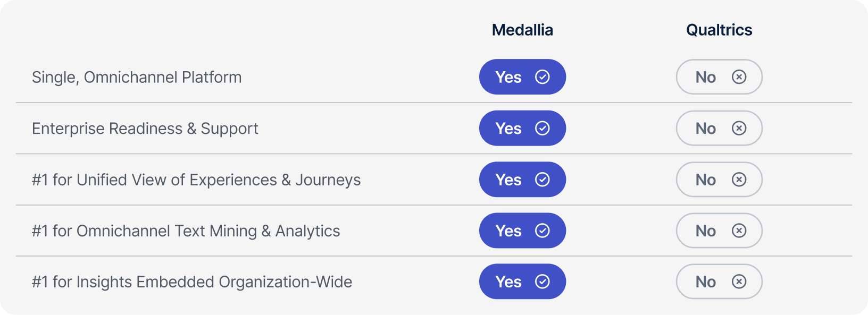Image resolution: width=868 pixels, height=315 pixels.
Task: Click X icon in Insights Embedded Organization-Wide row
Action: tap(739, 282)
